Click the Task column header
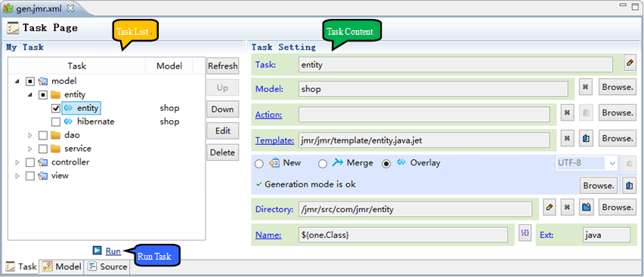644x277 pixels. point(77,66)
